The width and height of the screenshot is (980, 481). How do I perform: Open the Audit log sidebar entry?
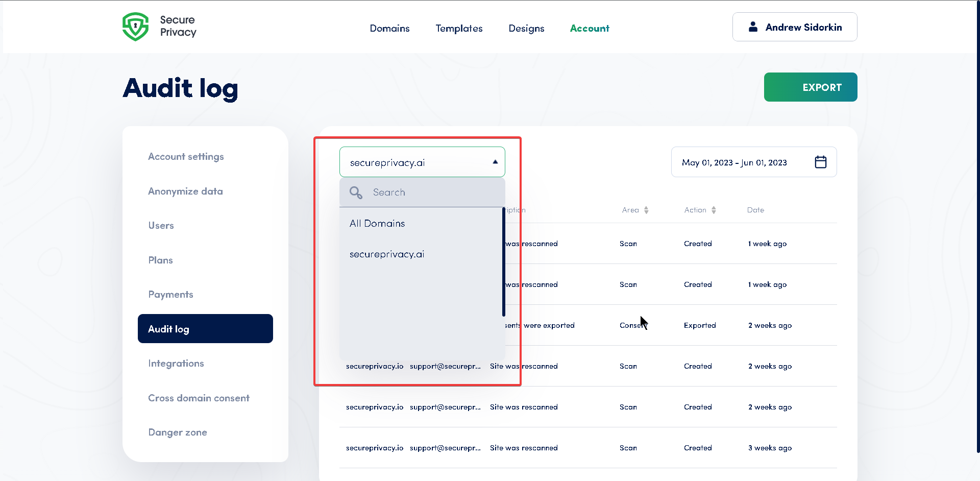[168, 329]
